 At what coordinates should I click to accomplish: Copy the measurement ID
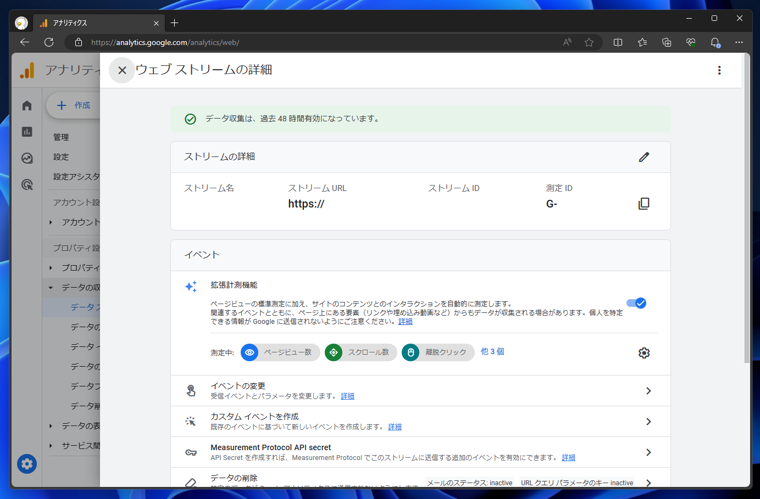[x=644, y=203]
